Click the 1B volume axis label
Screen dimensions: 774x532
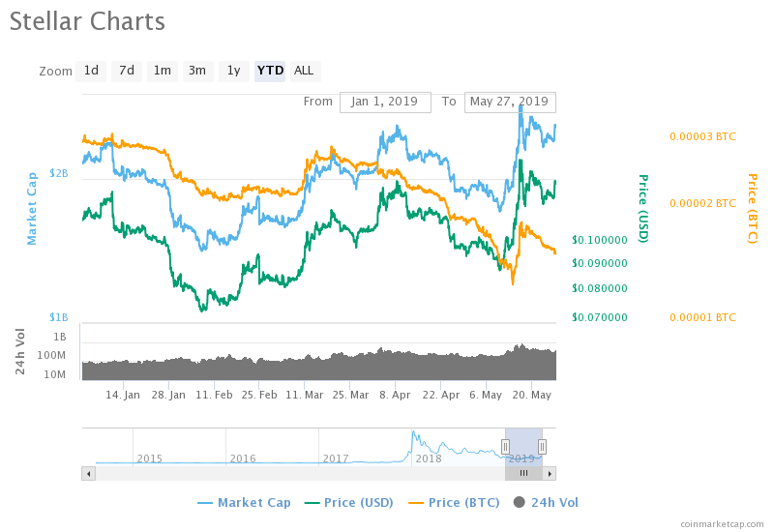(60, 337)
